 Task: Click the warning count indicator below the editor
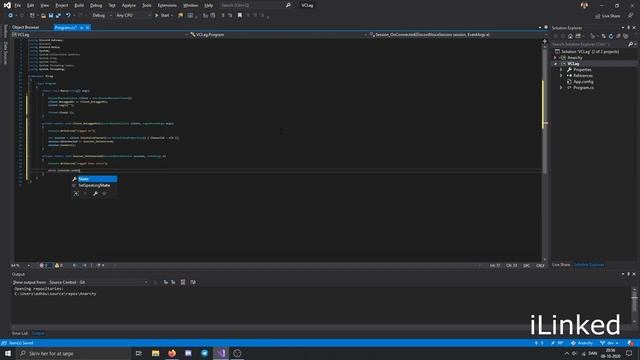(x=58, y=265)
